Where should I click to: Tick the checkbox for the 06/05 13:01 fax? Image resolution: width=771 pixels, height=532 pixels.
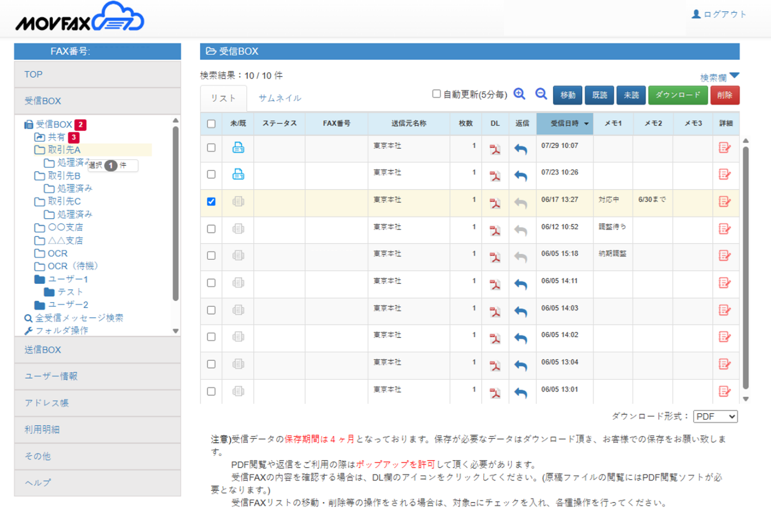[211, 391]
